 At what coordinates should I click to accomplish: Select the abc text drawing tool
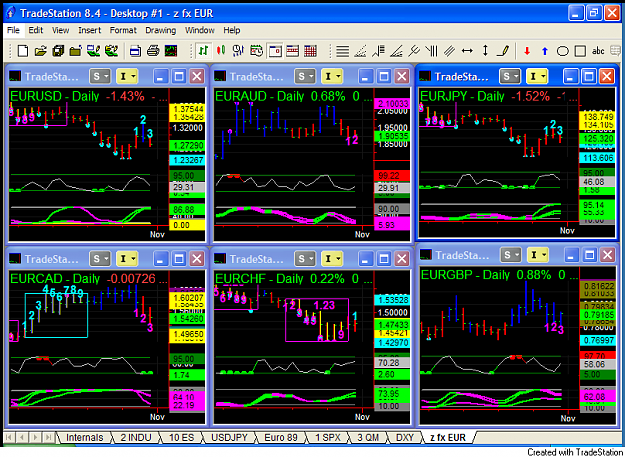(598, 51)
